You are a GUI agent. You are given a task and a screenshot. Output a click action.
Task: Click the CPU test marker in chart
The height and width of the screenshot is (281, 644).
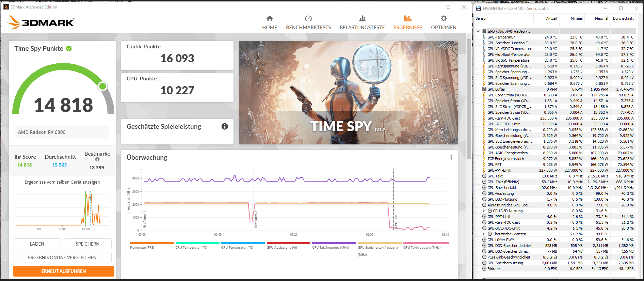tap(396, 221)
